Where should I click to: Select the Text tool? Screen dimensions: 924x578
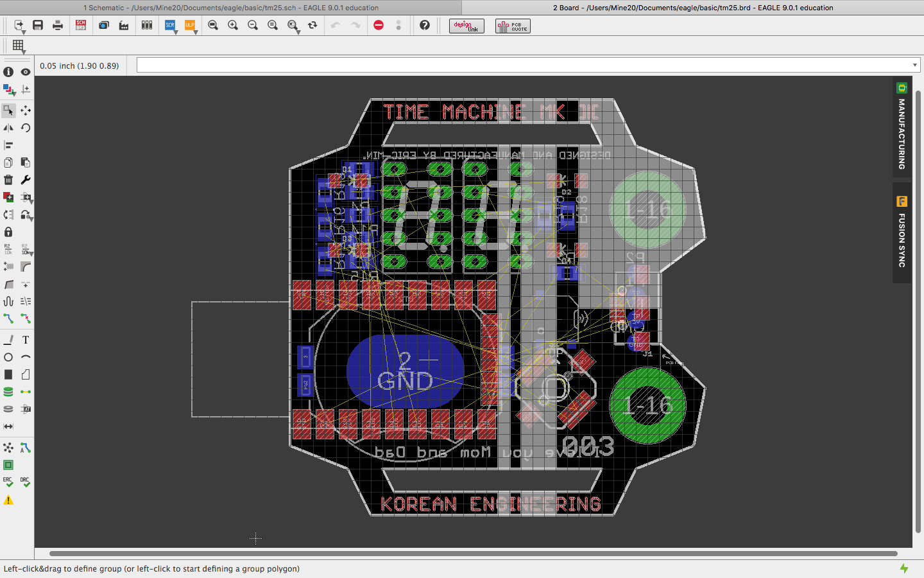tap(26, 340)
